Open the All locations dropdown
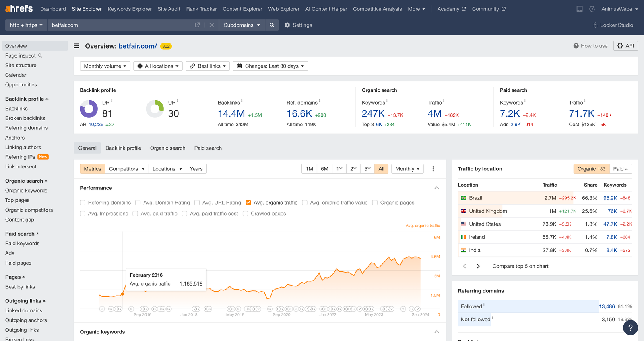644x341 pixels. pyautogui.click(x=158, y=66)
